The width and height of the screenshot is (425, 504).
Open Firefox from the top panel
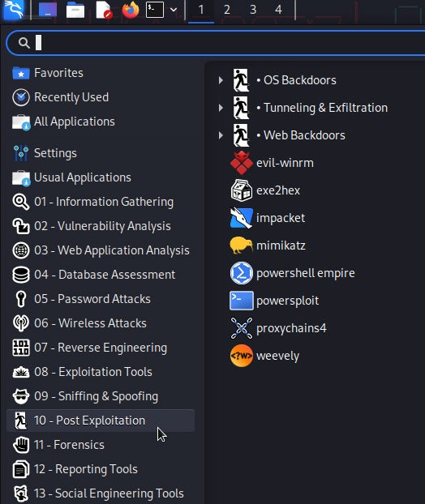(131, 10)
